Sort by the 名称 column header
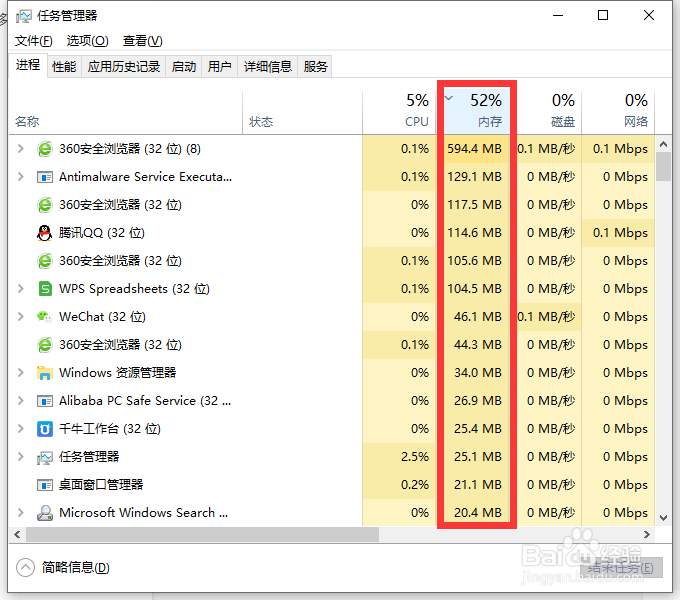Image resolution: width=680 pixels, height=600 pixels. (x=126, y=112)
